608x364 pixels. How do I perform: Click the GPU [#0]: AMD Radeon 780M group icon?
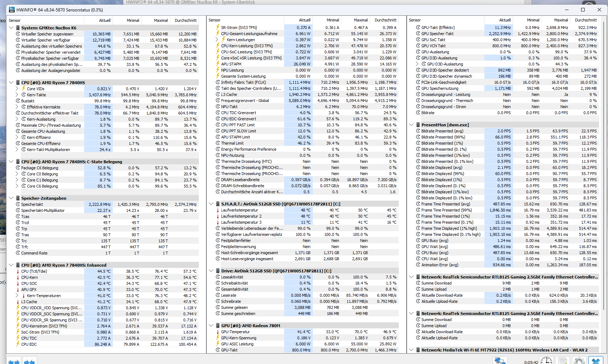(x=218, y=325)
